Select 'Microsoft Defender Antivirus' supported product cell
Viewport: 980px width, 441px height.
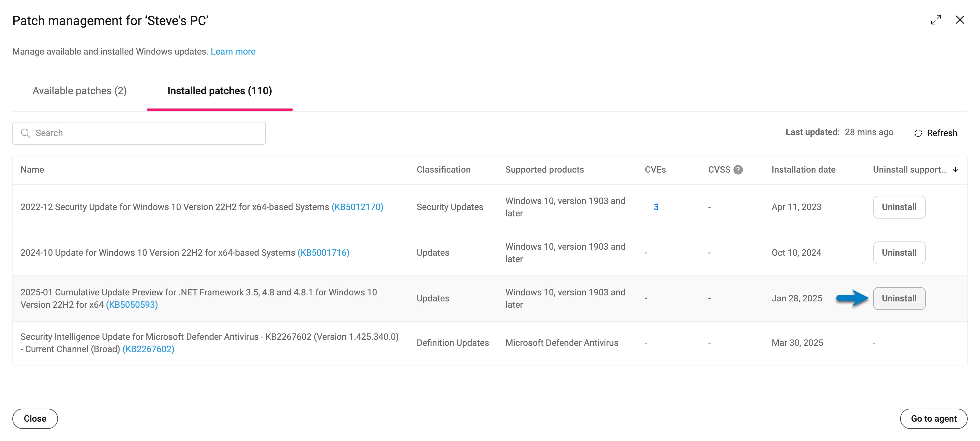562,343
